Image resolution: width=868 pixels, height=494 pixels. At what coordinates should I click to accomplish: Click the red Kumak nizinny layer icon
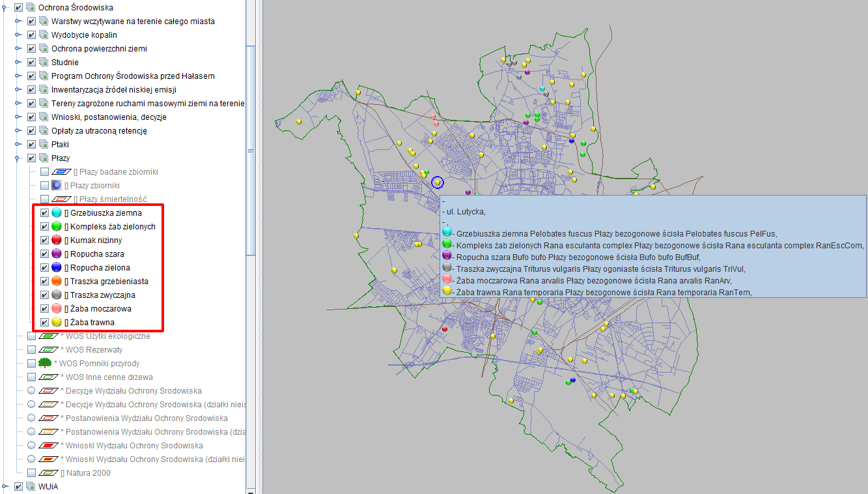click(x=56, y=240)
